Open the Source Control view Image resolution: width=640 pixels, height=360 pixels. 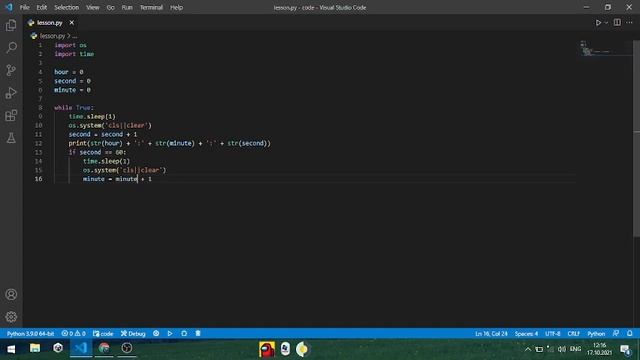pyautogui.click(x=11, y=70)
